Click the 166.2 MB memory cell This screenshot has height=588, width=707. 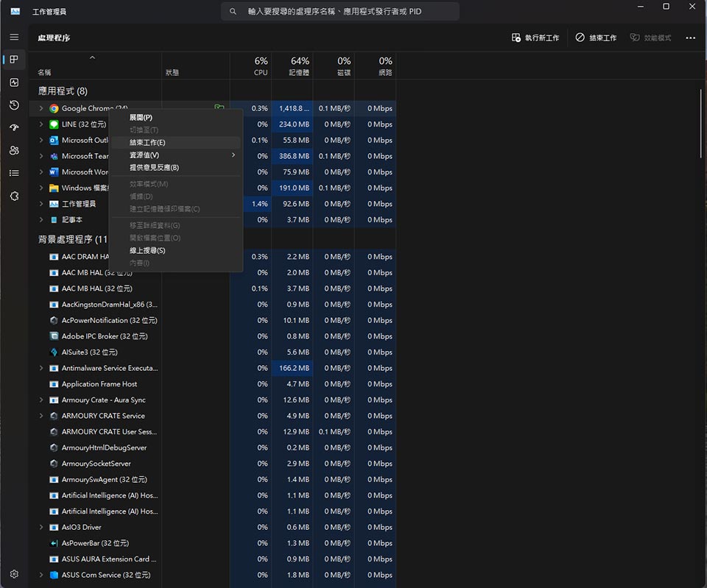[x=292, y=368]
